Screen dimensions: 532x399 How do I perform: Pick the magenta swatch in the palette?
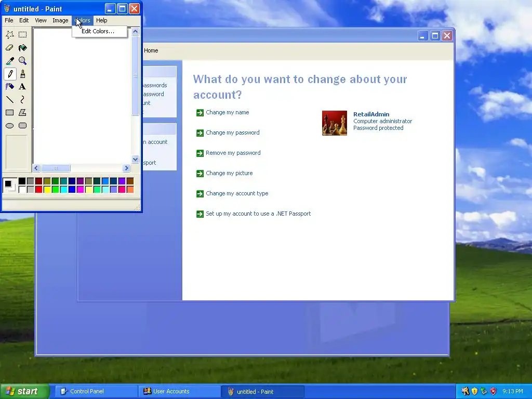click(x=81, y=189)
